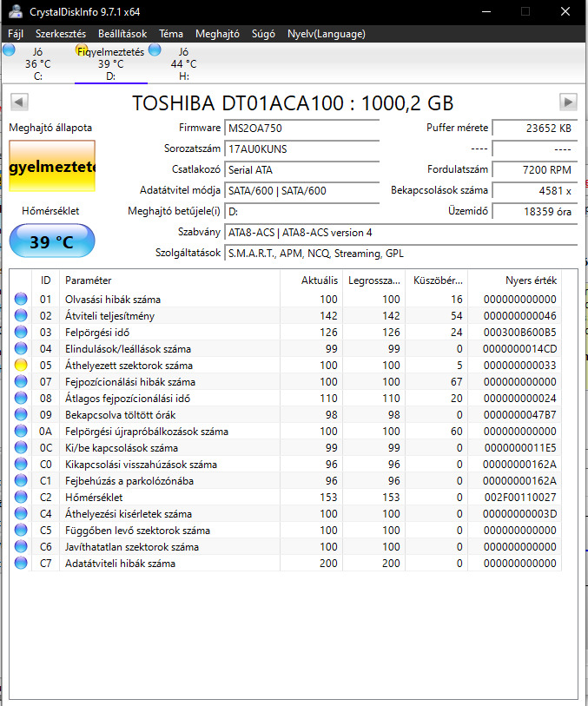
Task: Click blue health orb of drive H:
Action: 155,49
